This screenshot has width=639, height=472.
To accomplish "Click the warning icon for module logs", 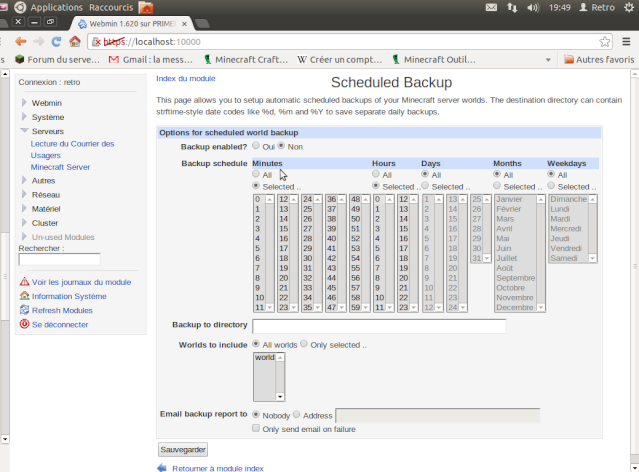I will point(24,282).
